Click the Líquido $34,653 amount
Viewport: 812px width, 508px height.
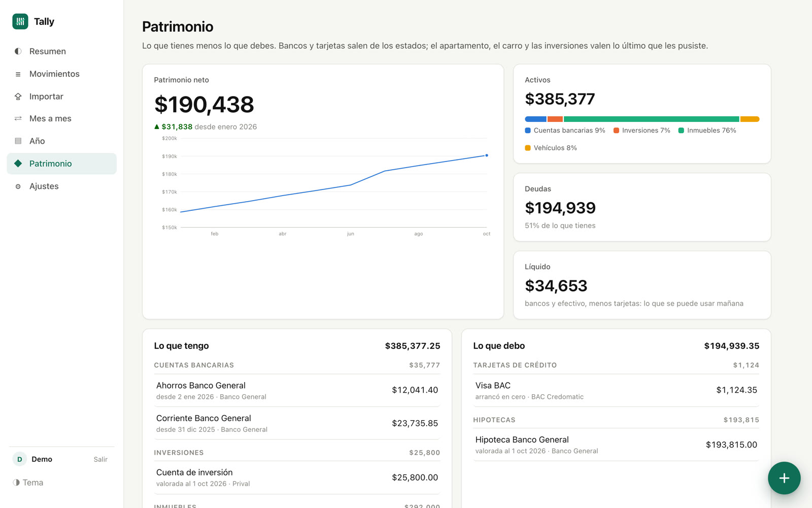click(556, 286)
